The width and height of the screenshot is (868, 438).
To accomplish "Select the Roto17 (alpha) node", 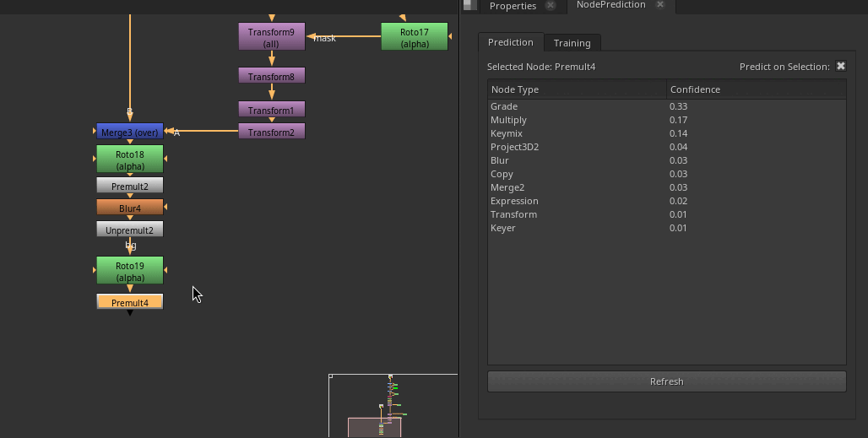I will pyautogui.click(x=414, y=36).
